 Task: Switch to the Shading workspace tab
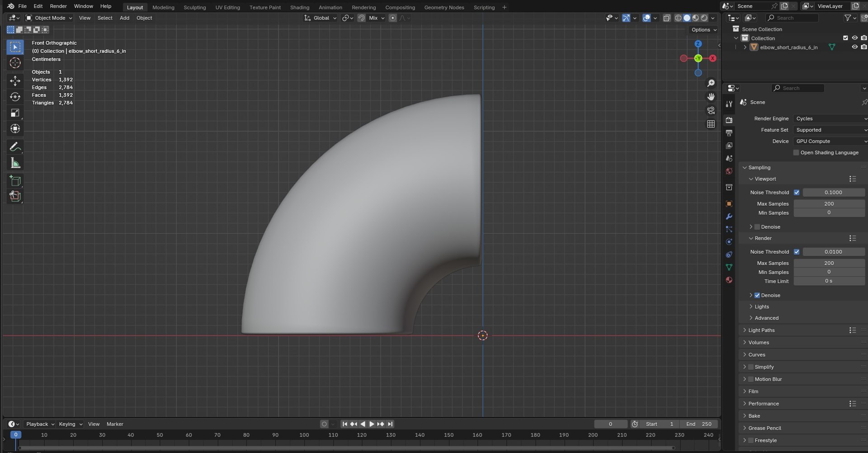[300, 7]
